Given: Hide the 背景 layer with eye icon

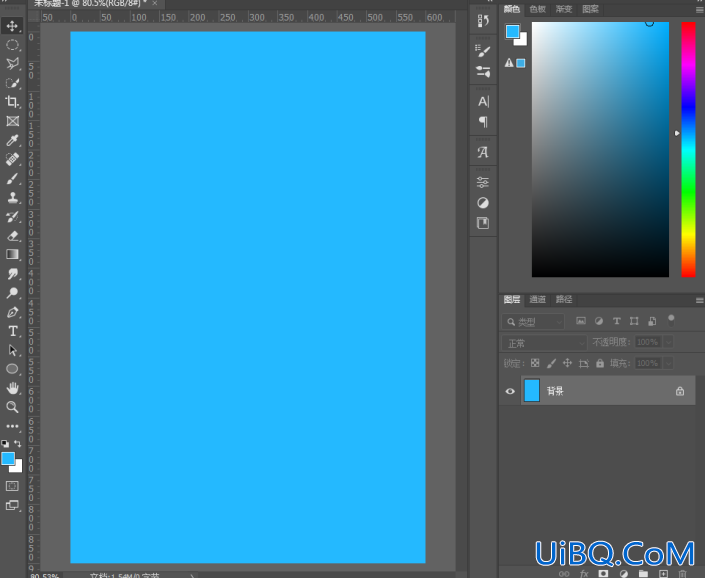Looking at the screenshot, I should pos(510,391).
